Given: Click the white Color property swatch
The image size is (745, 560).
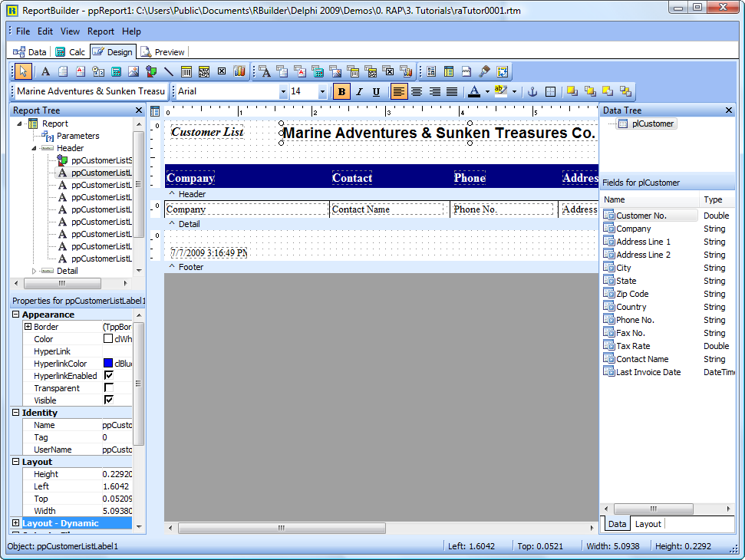Looking at the screenshot, I should click(108, 338).
